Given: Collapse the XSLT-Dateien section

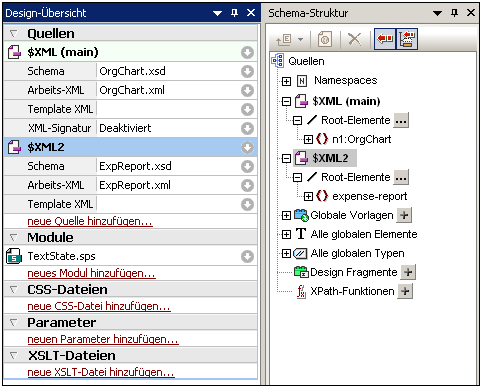Looking at the screenshot, I should point(13,355).
